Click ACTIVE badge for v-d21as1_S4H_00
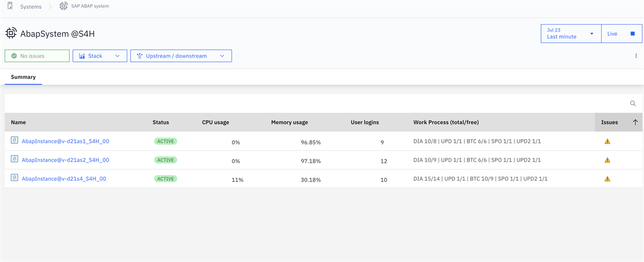This screenshot has width=644, height=262. [165, 141]
